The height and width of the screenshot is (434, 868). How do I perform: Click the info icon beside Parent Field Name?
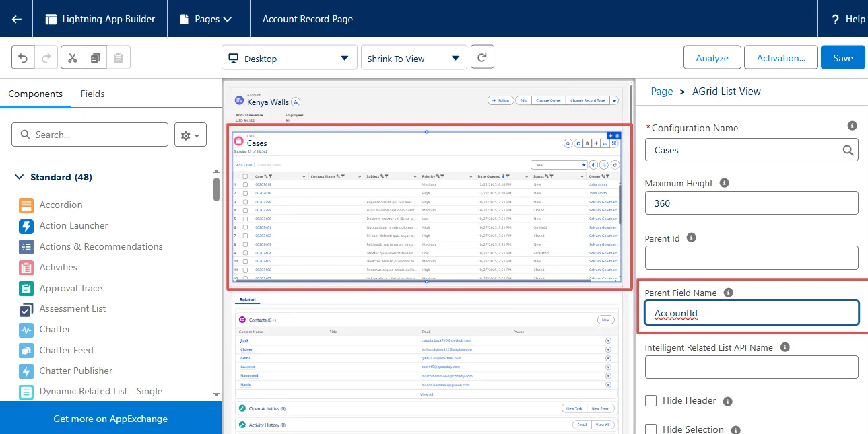tap(728, 293)
